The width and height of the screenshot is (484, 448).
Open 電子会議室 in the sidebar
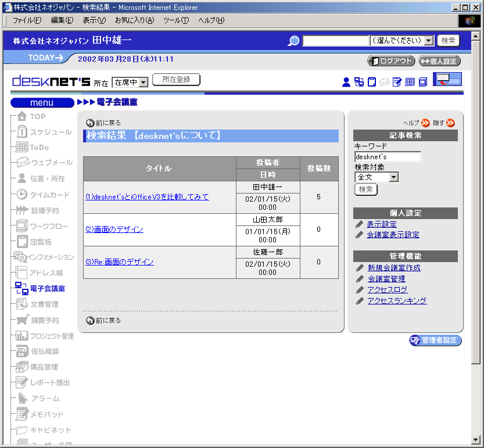point(40,288)
